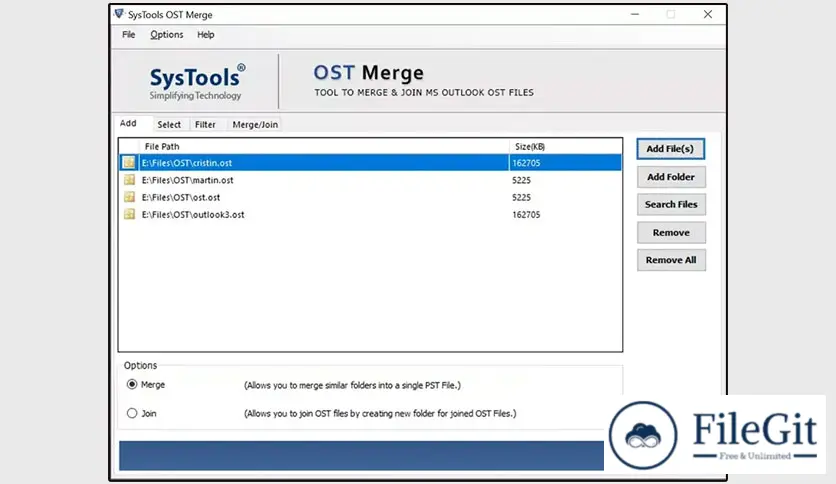Close the SysTools OST Merge window
Image resolution: width=836 pixels, height=484 pixels.
point(708,14)
